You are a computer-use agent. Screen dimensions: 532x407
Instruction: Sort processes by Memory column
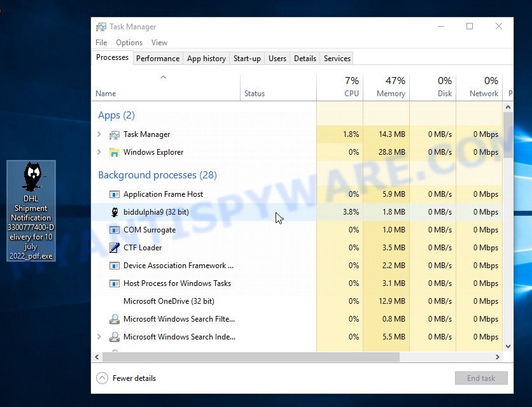pos(386,87)
